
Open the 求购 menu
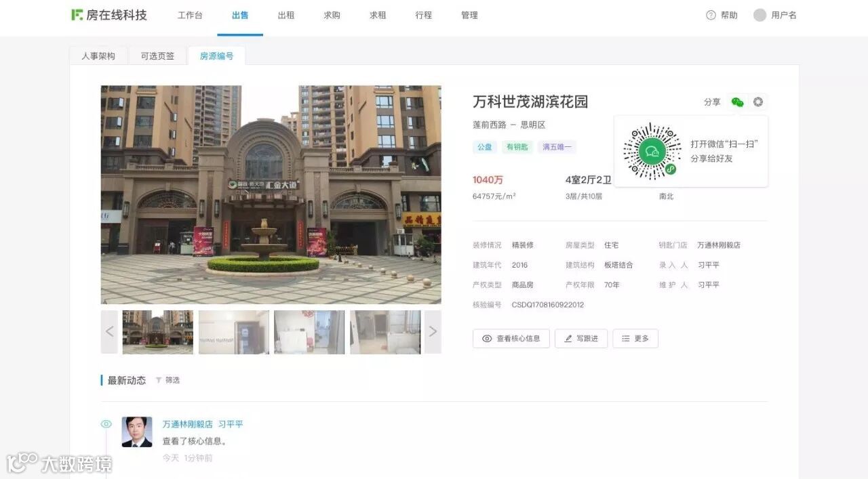click(x=332, y=15)
